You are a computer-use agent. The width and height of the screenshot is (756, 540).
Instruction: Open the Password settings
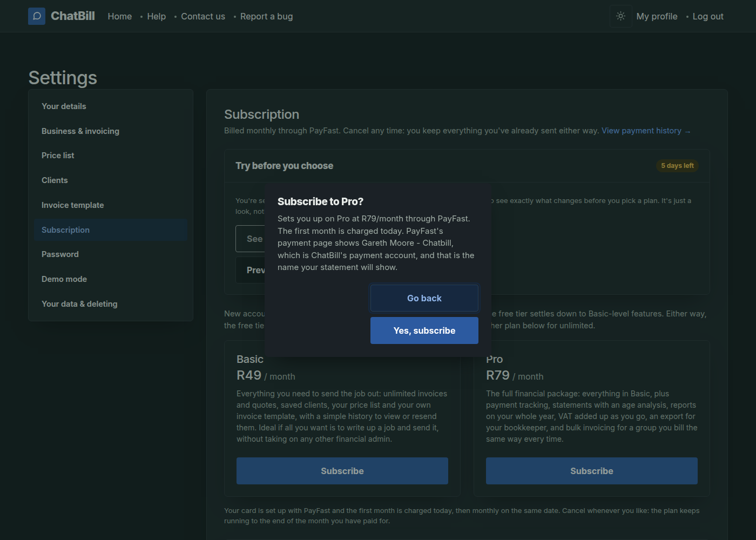(111, 254)
